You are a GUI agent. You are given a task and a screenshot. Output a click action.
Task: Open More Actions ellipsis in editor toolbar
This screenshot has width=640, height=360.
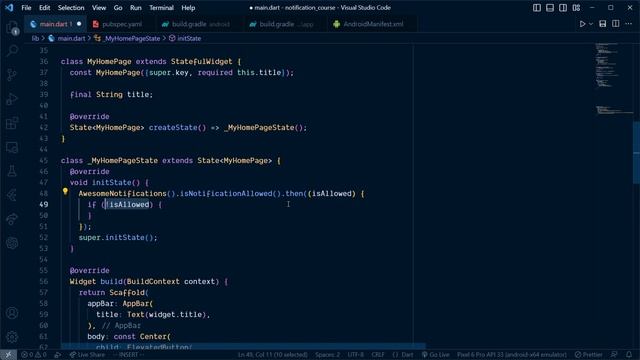point(629,24)
